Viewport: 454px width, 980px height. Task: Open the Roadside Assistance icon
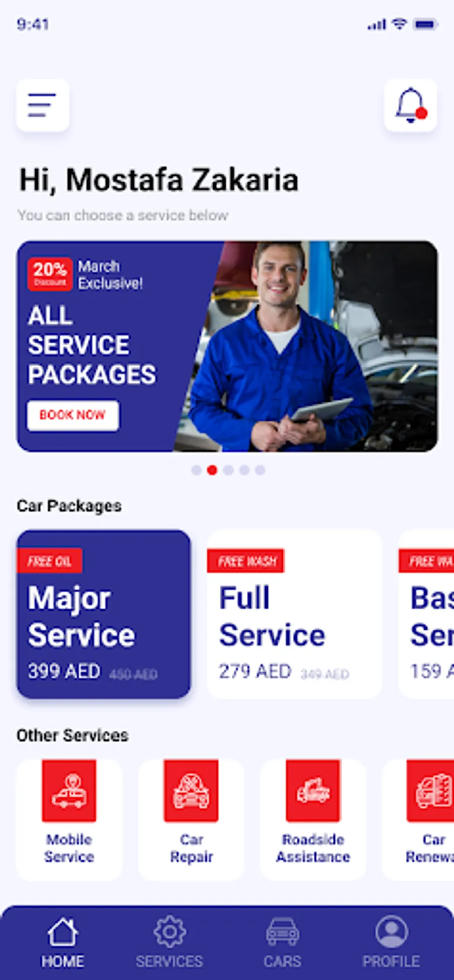[x=313, y=790]
